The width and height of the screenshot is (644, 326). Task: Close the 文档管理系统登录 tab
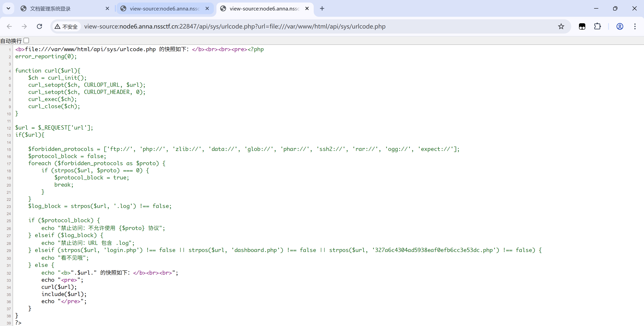point(107,9)
